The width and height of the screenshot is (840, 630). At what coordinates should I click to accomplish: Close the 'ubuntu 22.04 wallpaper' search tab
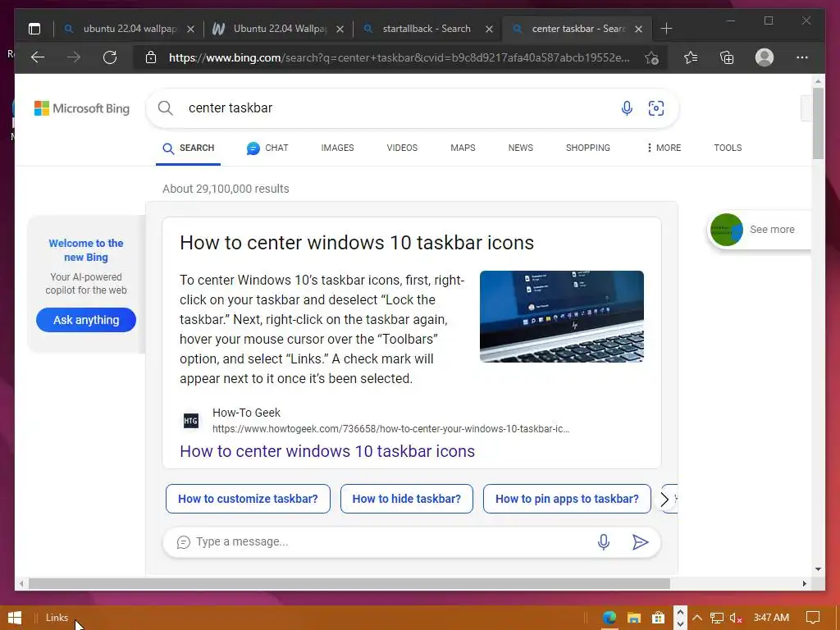click(x=190, y=29)
